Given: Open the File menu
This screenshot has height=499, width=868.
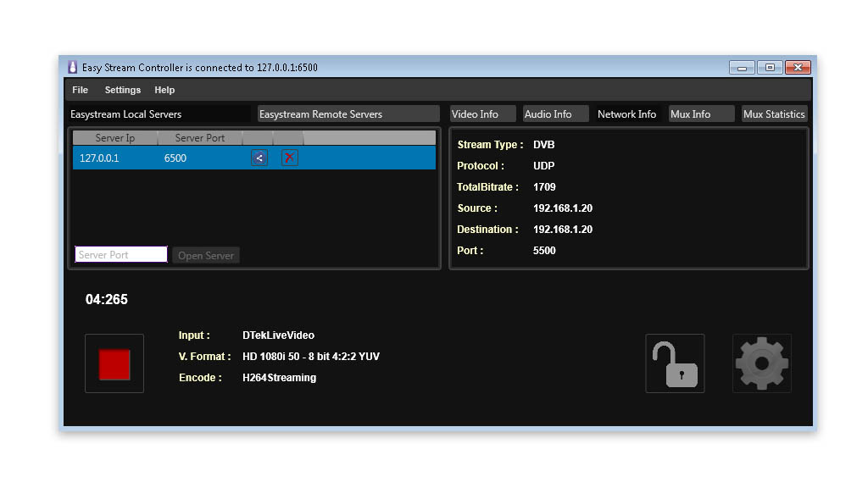Looking at the screenshot, I should [80, 90].
